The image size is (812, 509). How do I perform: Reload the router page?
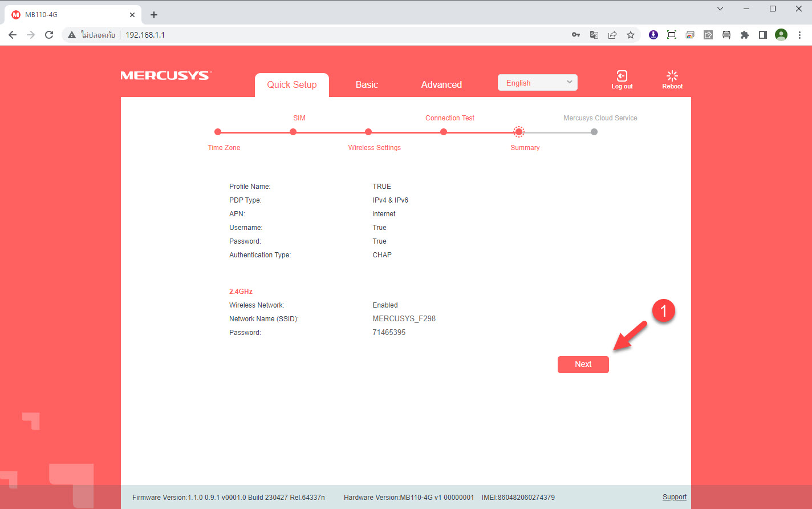pos(49,35)
